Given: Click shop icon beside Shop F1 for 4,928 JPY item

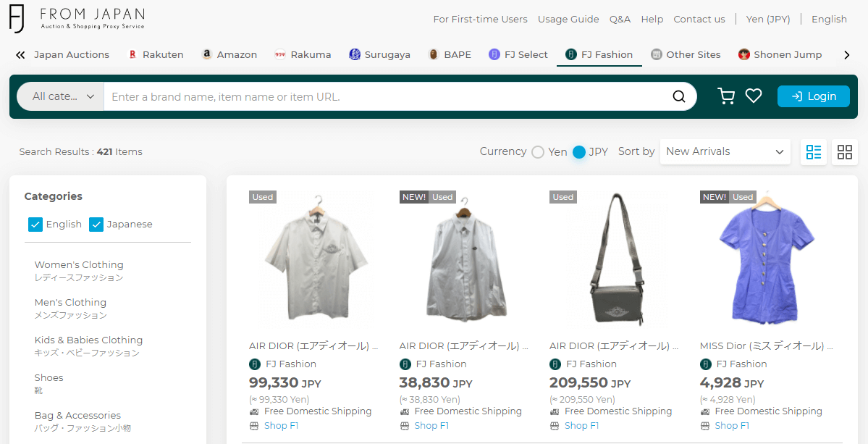Looking at the screenshot, I should tap(704, 426).
